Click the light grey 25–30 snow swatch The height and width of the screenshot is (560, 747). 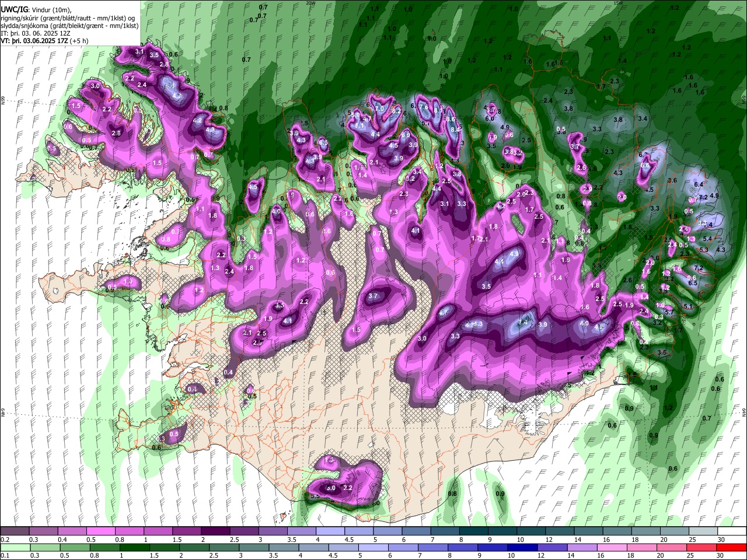pos(703,531)
